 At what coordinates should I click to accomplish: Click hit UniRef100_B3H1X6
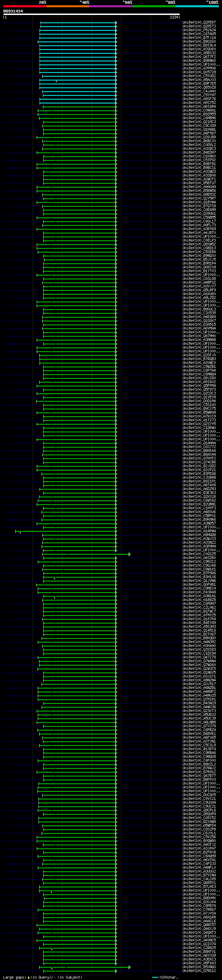pyautogui.click(x=199, y=577)
